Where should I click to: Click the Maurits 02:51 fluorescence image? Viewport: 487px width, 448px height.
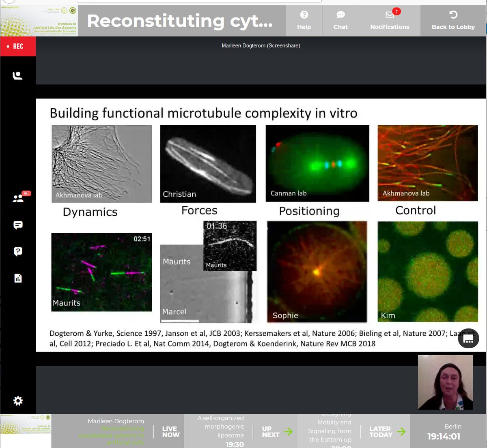(x=101, y=272)
